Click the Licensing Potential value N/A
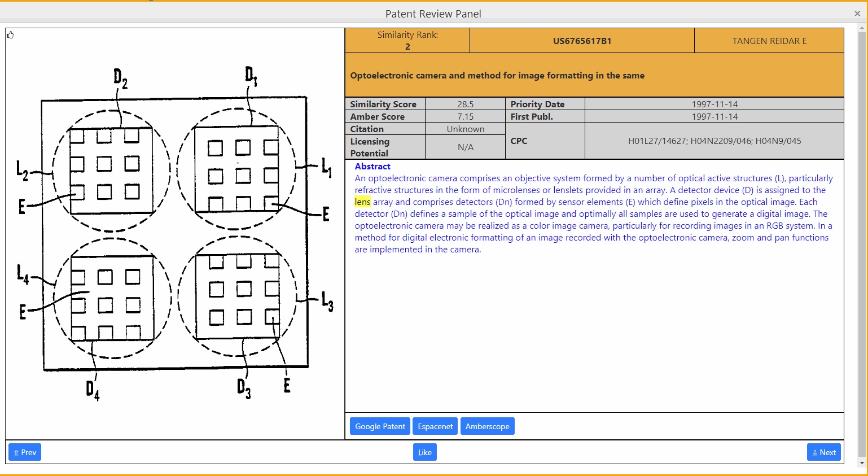868x476 pixels. tap(465, 147)
